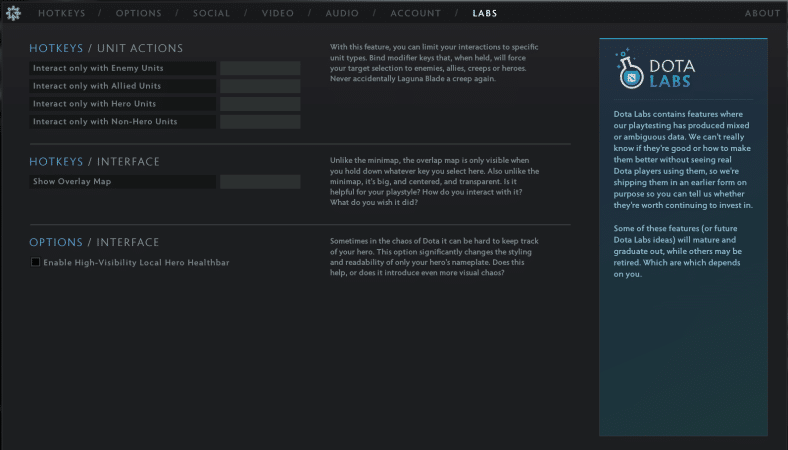Click the "Options / Interface" heading
The image size is (788, 450).
point(94,242)
